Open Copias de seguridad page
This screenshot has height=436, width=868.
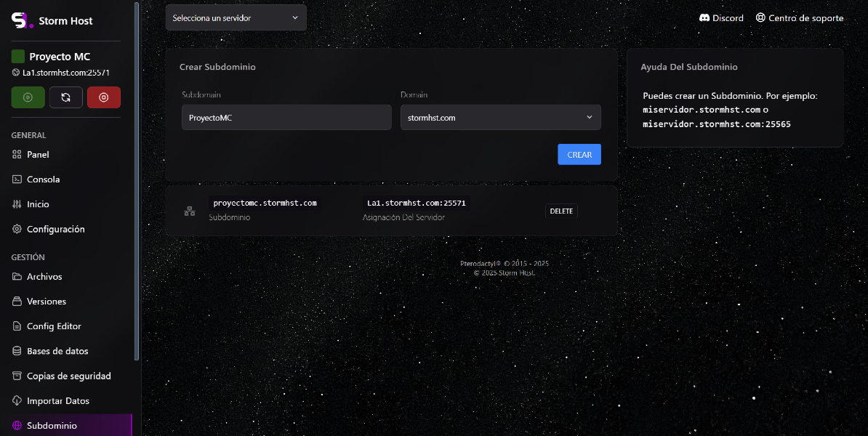click(x=68, y=376)
